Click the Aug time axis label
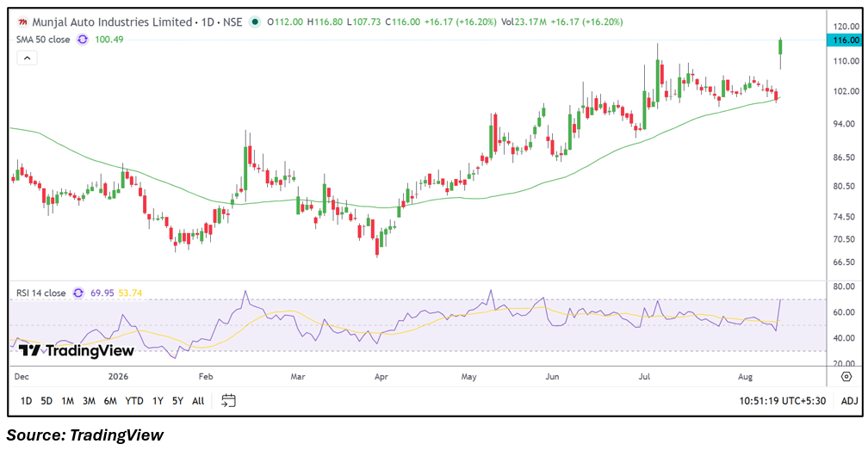Viewport: 868px width, 450px height. tap(745, 377)
